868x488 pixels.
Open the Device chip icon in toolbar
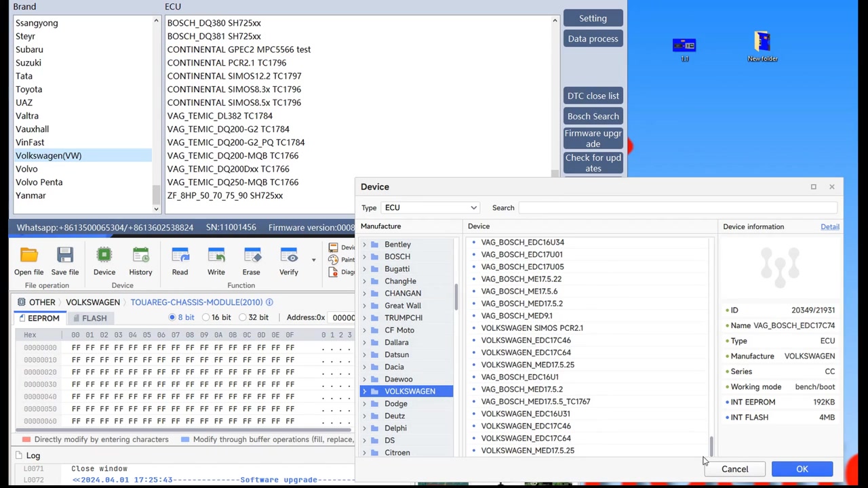pyautogui.click(x=104, y=256)
